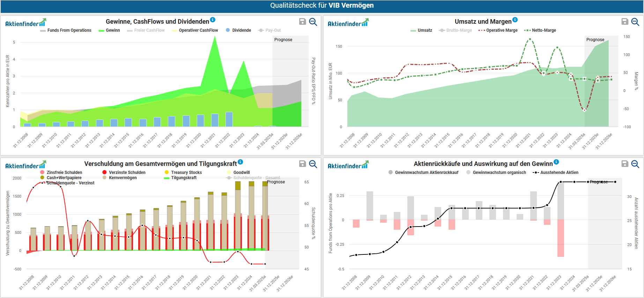
Task: Save the Aktienrückkäufe chart
Action: coord(625,164)
